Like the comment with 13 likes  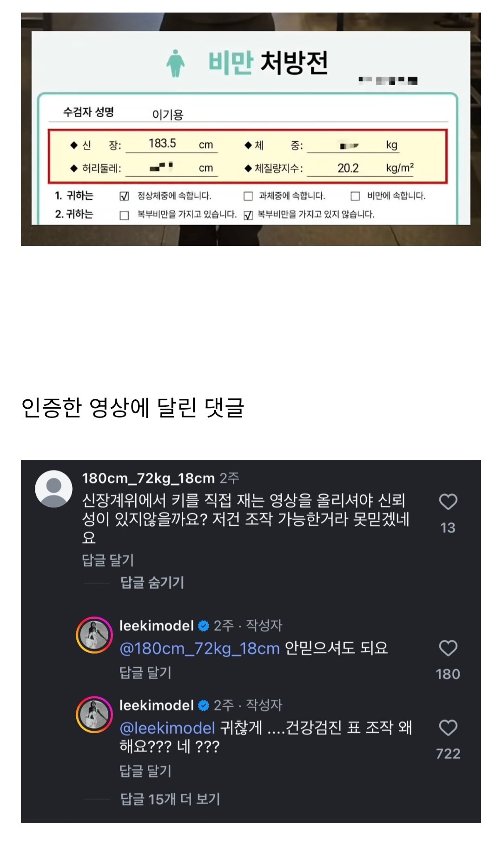[x=448, y=501]
